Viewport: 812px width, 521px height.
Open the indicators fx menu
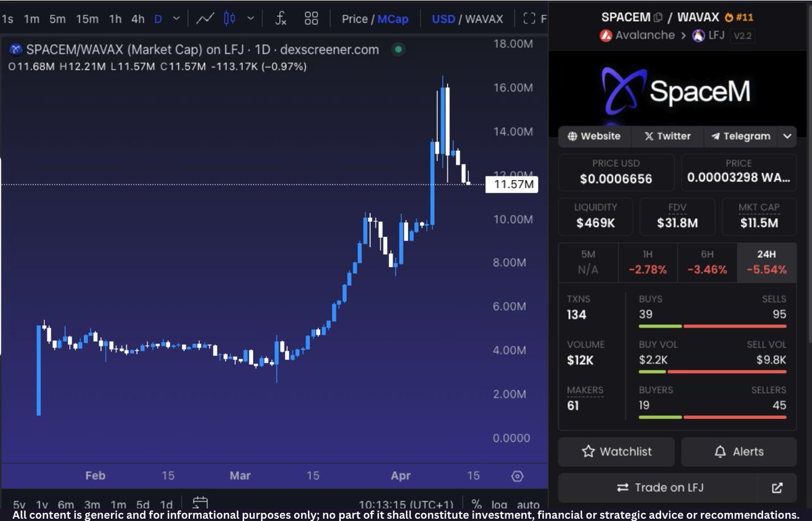(280, 19)
